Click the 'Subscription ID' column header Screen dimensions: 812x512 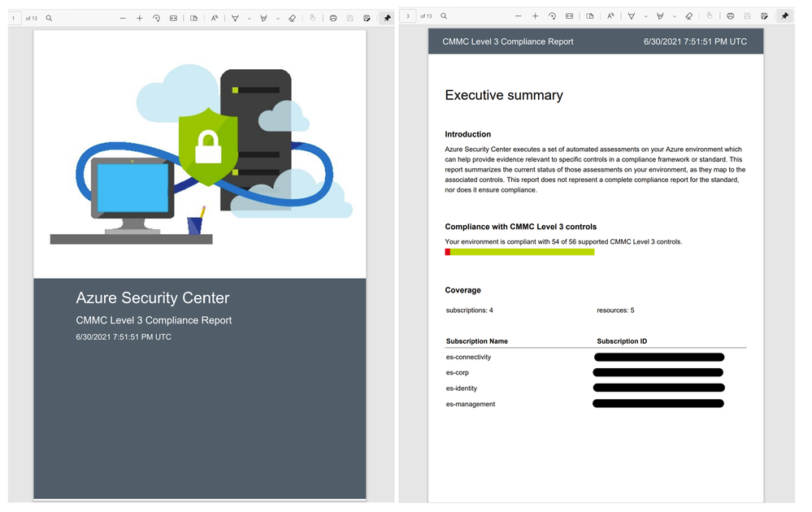622,341
